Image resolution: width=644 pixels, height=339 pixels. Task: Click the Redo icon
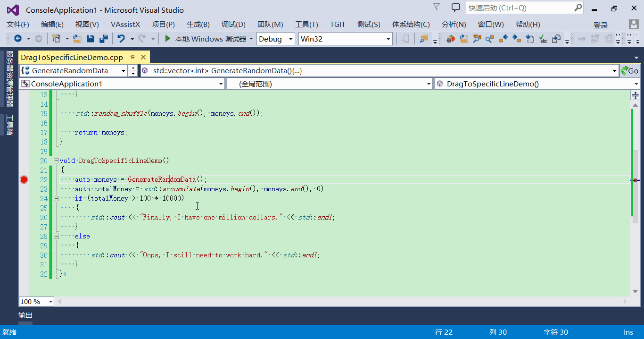pyautogui.click(x=143, y=39)
